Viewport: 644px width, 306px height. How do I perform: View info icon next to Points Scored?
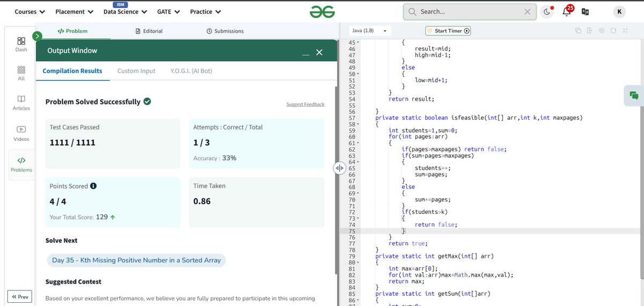click(x=93, y=186)
